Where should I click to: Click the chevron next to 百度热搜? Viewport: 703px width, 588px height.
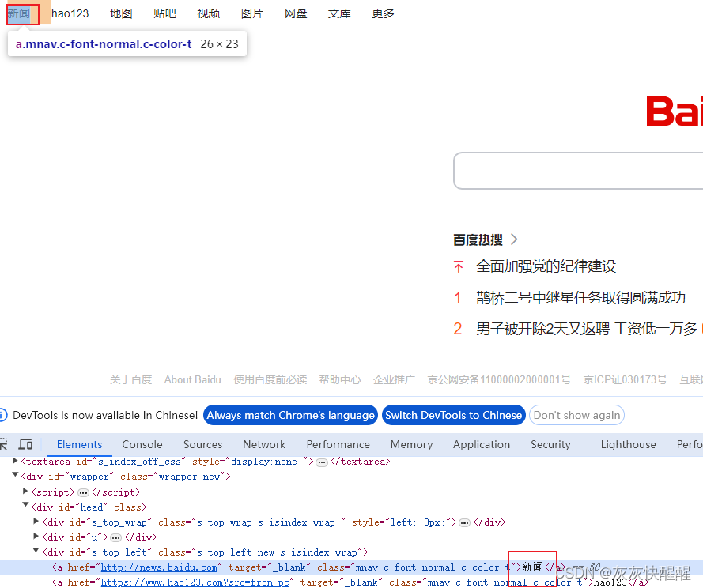514,239
